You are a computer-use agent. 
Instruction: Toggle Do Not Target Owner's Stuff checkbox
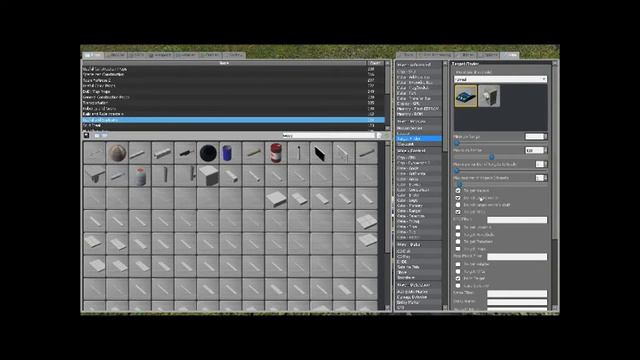pyautogui.click(x=458, y=205)
